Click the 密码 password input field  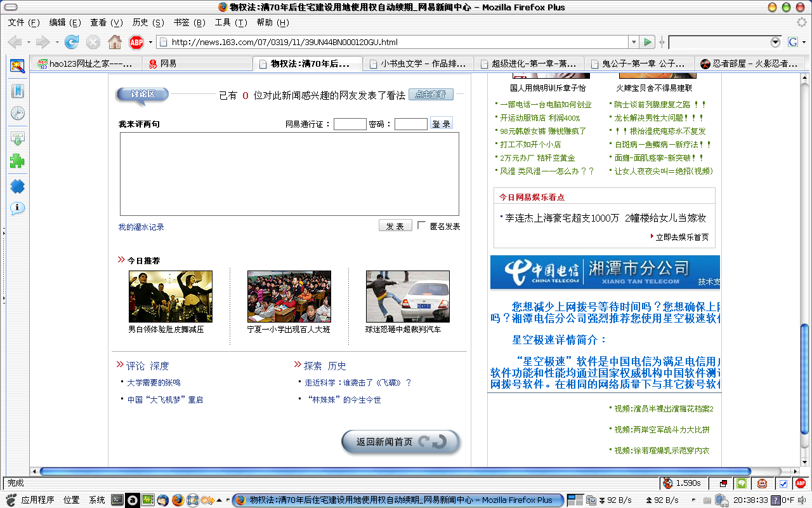411,124
